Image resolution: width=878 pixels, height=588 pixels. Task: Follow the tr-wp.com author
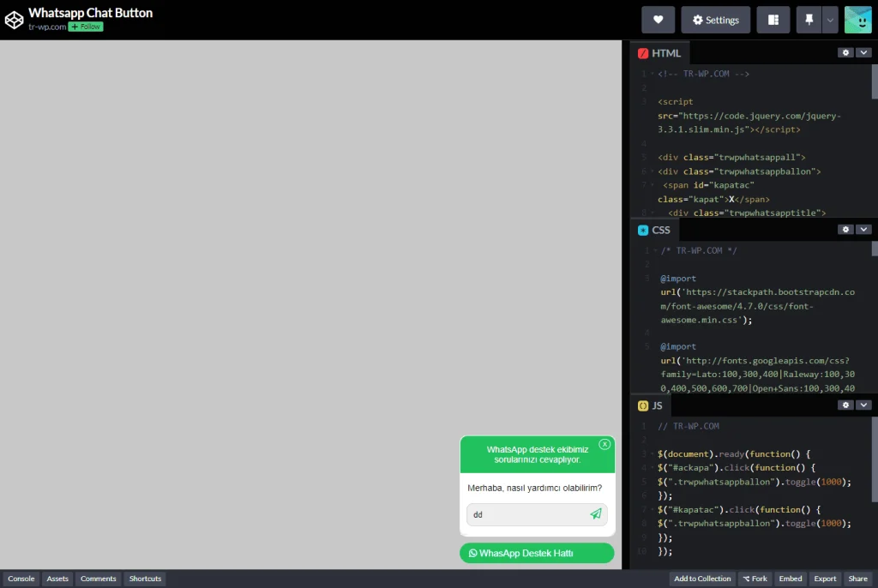[86, 27]
